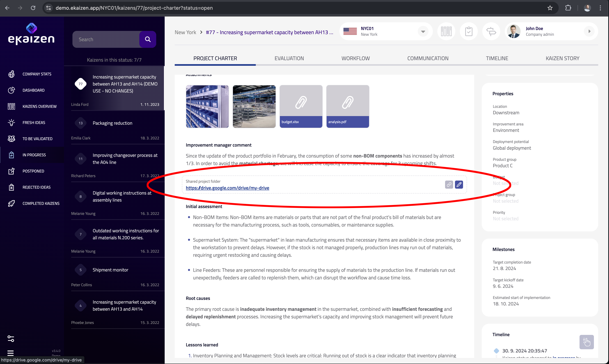Open FRESH IDEAS in sidebar

[x=34, y=122]
